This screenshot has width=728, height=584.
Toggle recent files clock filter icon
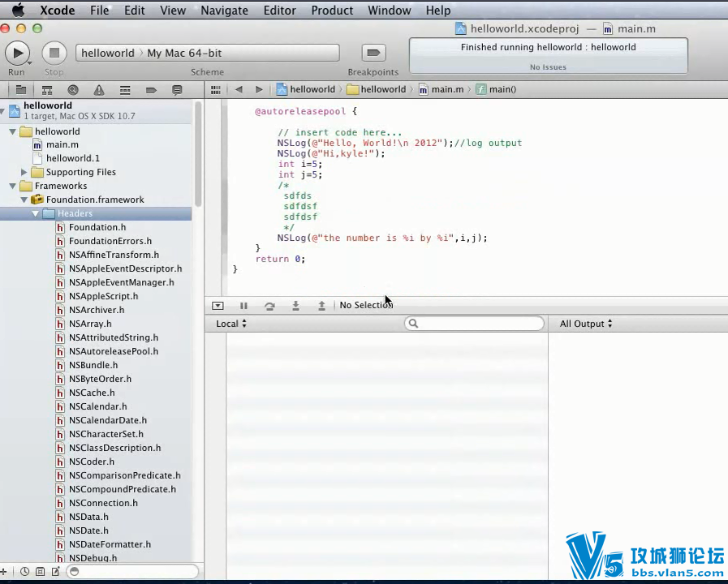click(x=24, y=572)
